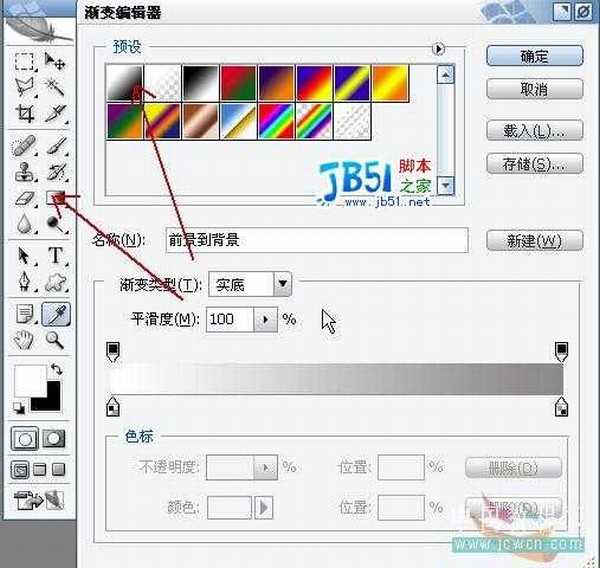Select the Eraser tool
Screen dimensions: 600x568
tap(26, 197)
